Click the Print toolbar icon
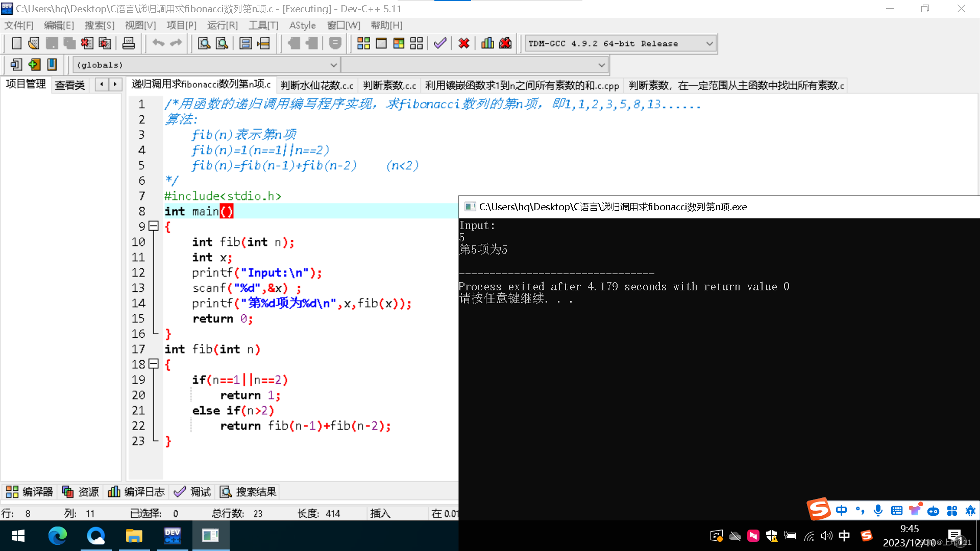The width and height of the screenshot is (980, 551). coord(129,43)
